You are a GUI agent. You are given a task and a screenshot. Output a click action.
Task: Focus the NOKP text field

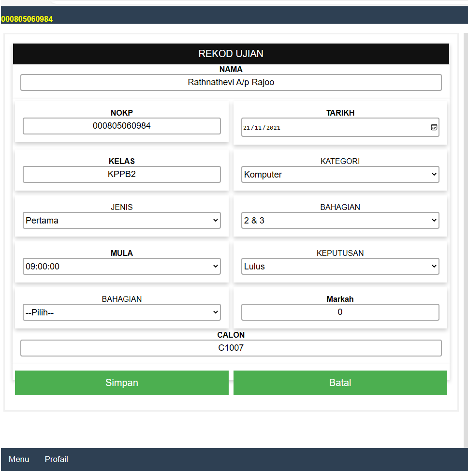(121, 126)
